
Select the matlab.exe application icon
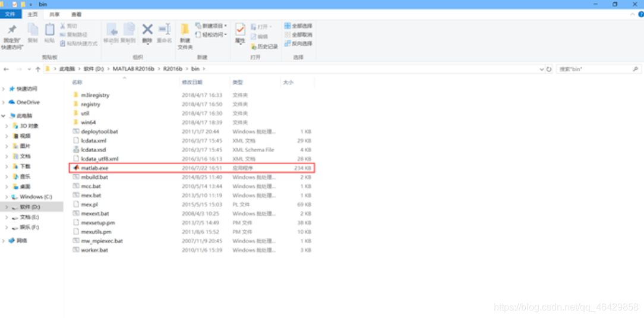coord(75,168)
